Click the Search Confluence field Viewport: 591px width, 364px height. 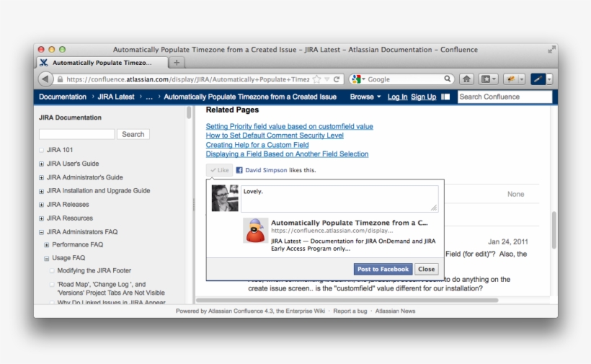[505, 97]
